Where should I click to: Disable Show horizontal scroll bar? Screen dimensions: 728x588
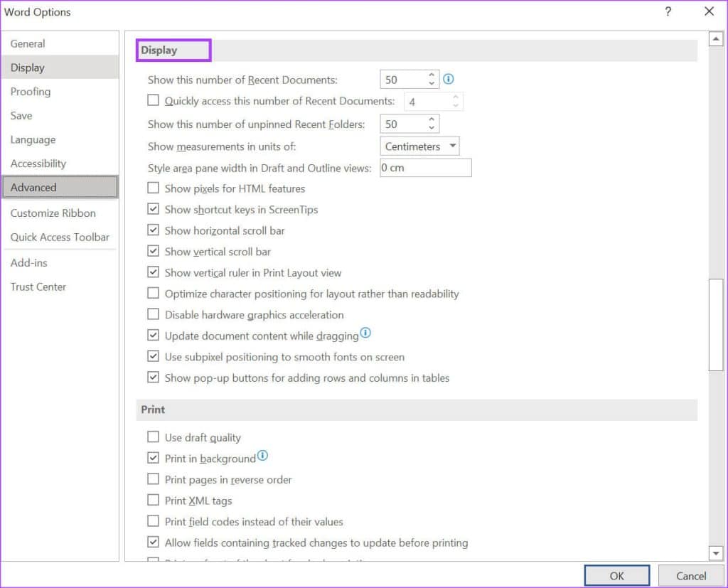coord(153,230)
